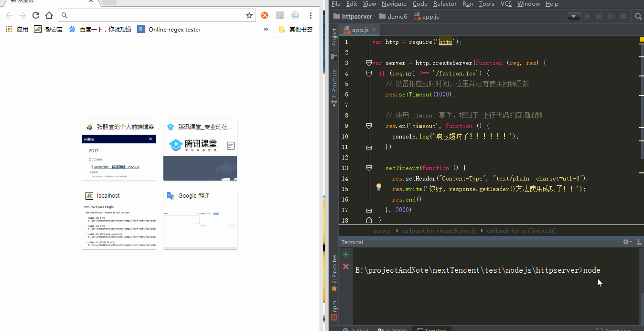Show more bookmarks with the chevron

click(x=266, y=29)
